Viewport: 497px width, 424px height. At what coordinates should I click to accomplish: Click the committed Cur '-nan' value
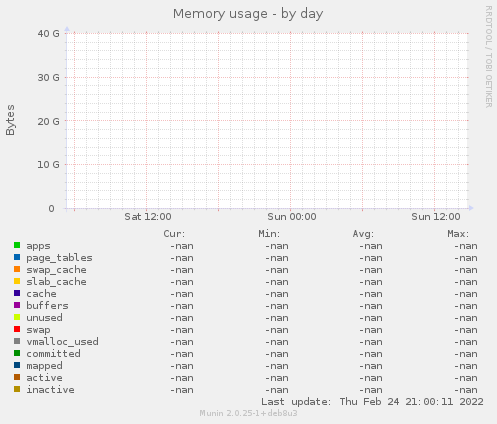tap(182, 354)
